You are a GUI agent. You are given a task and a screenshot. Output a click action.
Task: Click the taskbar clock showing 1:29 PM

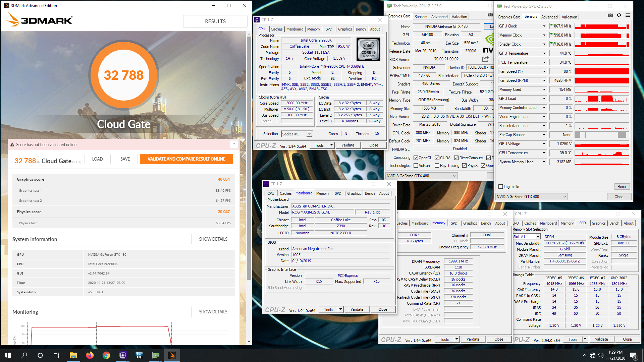click(615, 355)
